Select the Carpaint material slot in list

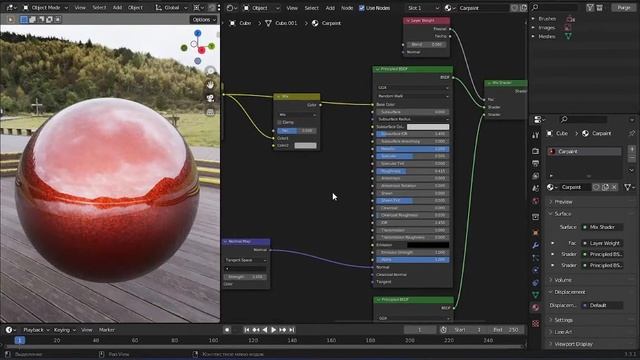pyautogui.click(x=584, y=151)
